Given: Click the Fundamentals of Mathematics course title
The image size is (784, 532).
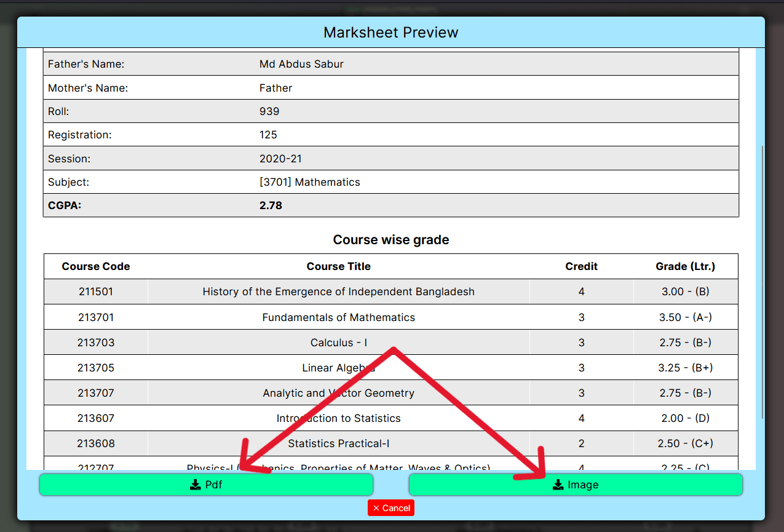Looking at the screenshot, I should click(338, 317).
